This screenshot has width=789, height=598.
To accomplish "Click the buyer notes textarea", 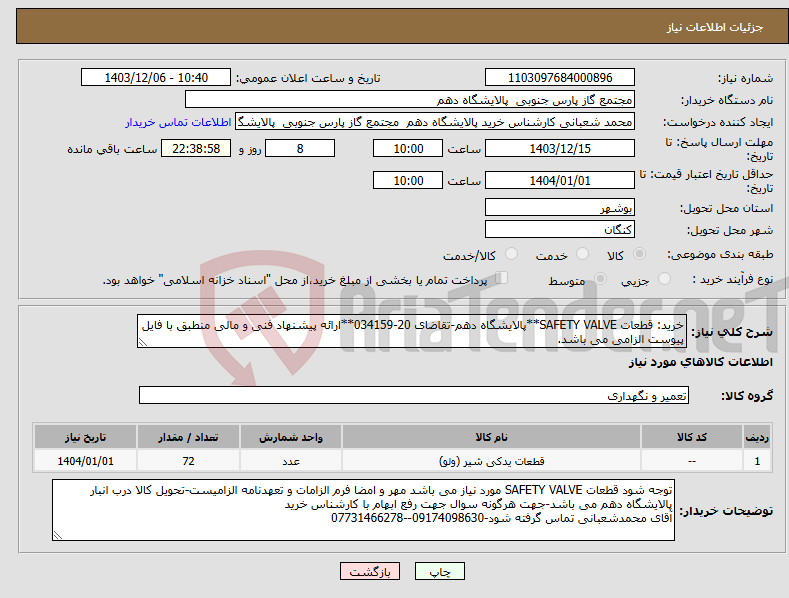I will coord(363,510).
